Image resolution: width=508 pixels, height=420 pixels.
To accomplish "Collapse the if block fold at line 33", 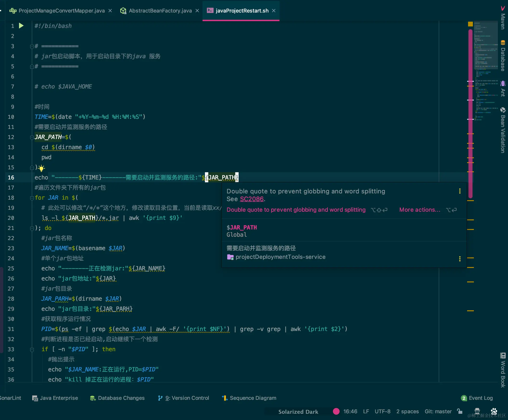I will pos(32,349).
